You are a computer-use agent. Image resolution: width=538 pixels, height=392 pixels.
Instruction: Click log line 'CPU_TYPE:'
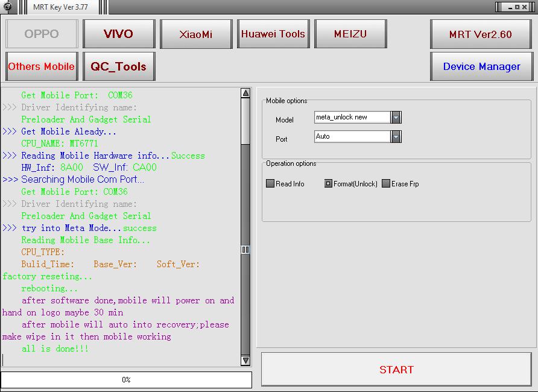point(43,252)
